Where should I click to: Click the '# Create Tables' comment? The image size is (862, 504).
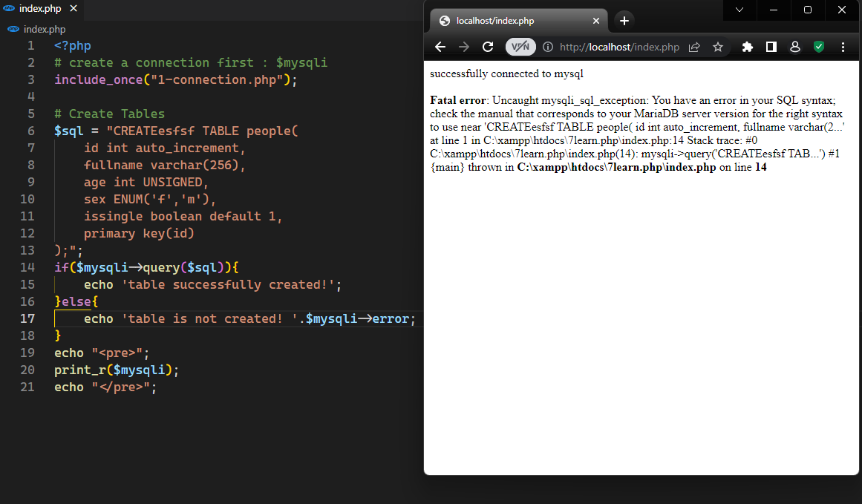coord(109,114)
